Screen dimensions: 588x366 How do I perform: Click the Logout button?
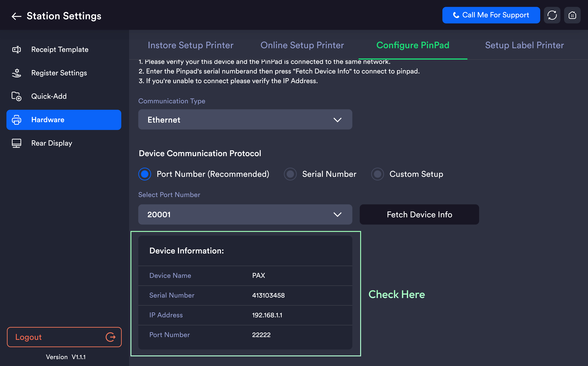coord(64,337)
